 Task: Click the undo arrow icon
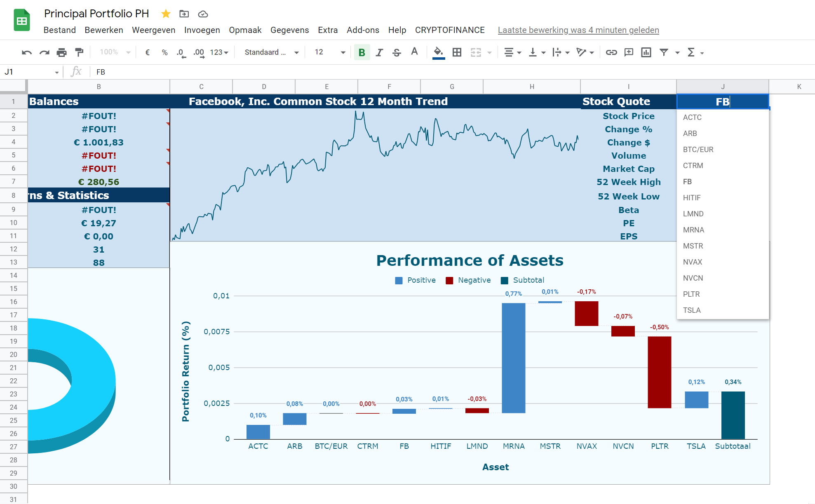point(27,52)
